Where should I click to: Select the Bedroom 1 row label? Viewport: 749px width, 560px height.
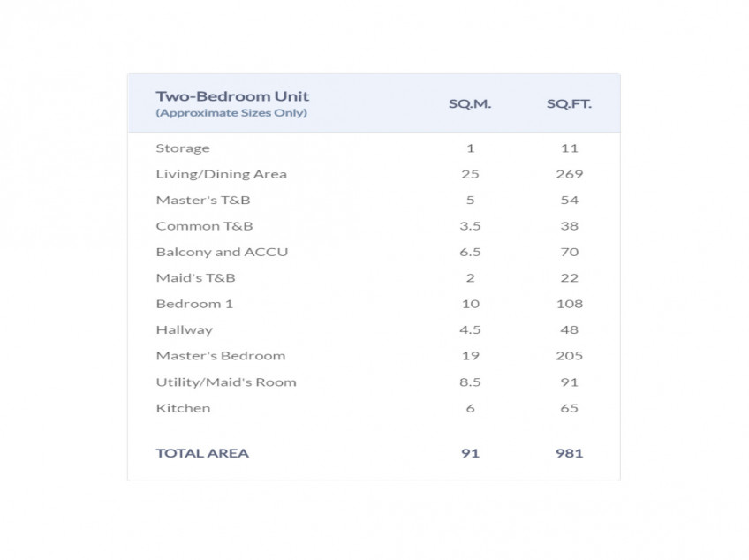(x=187, y=304)
